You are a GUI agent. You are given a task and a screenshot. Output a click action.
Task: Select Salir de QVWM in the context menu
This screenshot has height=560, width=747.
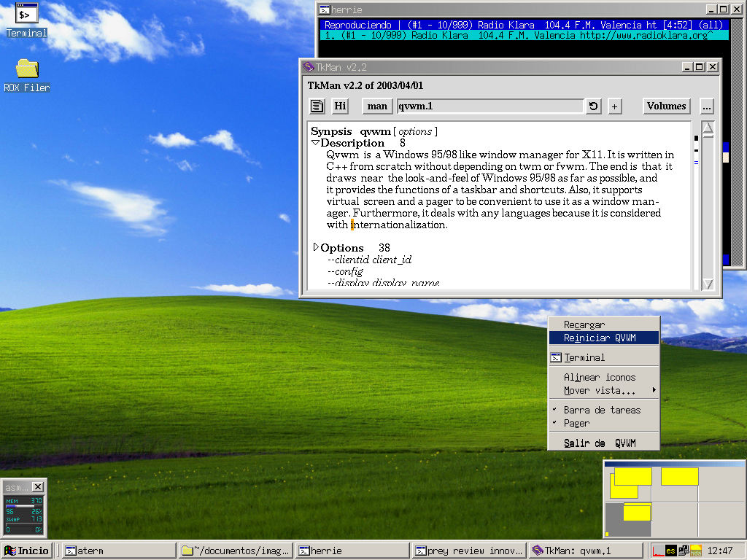[604, 443]
